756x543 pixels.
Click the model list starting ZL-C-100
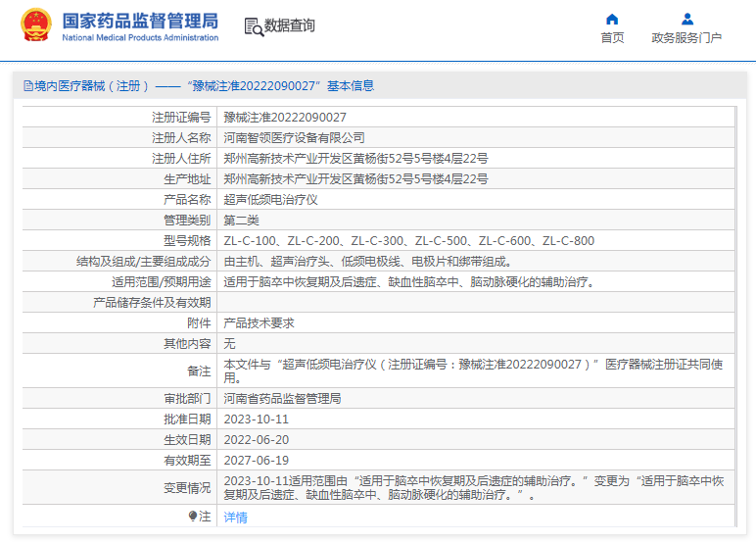tap(409, 241)
